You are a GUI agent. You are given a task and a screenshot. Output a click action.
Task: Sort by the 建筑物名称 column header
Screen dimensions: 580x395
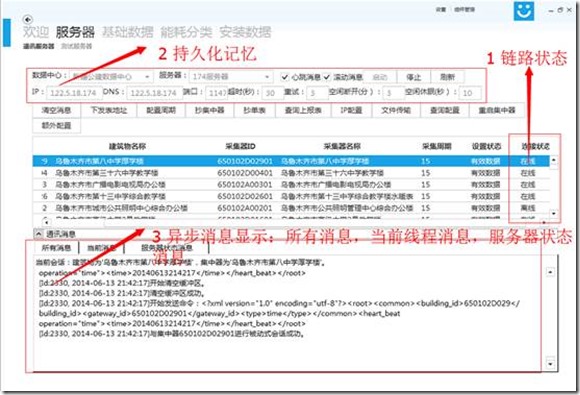pos(127,146)
